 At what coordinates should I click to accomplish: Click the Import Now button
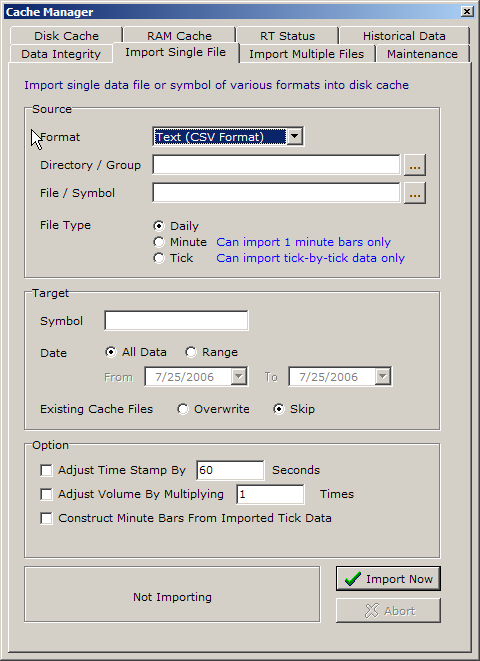pyautogui.click(x=388, y=579)
